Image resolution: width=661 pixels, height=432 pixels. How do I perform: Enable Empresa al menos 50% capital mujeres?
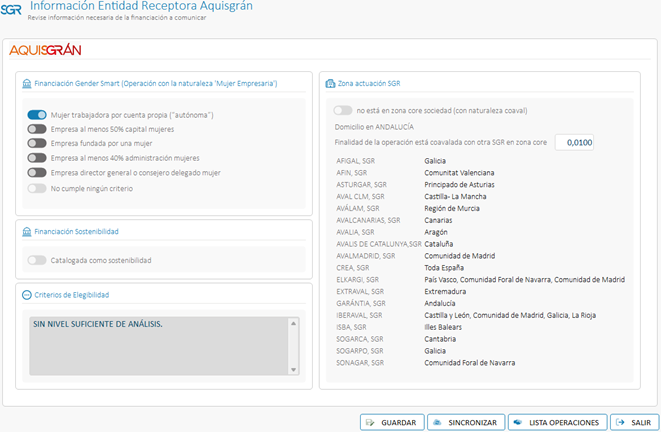pyautogui.click(x=37, y=129)
